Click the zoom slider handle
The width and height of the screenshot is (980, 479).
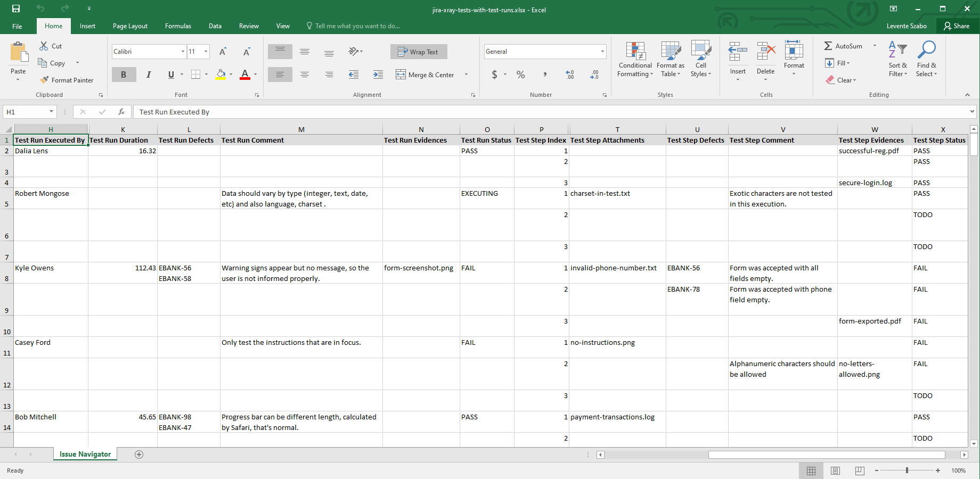pos(907,470)
